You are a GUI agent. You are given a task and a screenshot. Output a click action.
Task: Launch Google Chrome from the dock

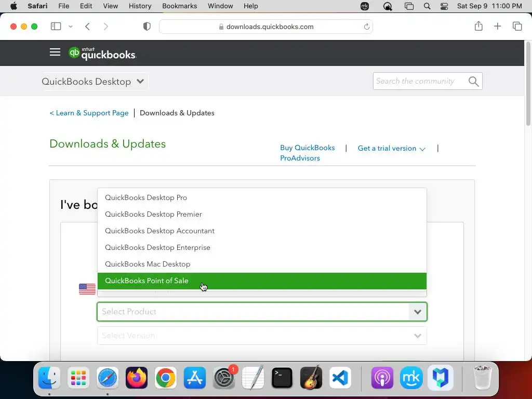pyautogui.click(x=166, y=378)
